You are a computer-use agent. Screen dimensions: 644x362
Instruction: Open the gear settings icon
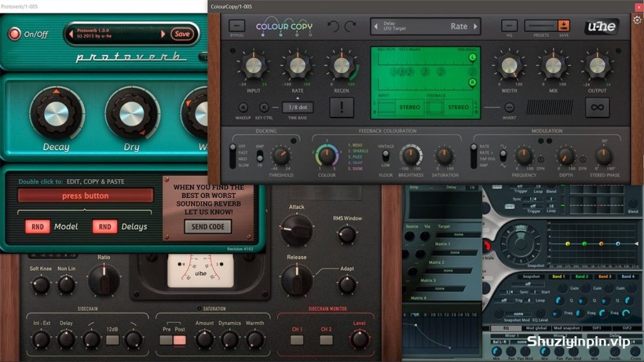tap(637, 19)
